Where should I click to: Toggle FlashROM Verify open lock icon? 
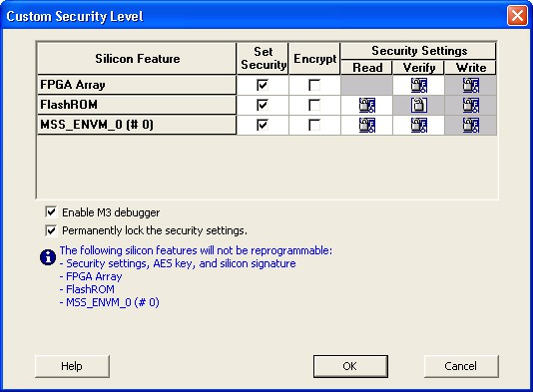tap(419, 106)
